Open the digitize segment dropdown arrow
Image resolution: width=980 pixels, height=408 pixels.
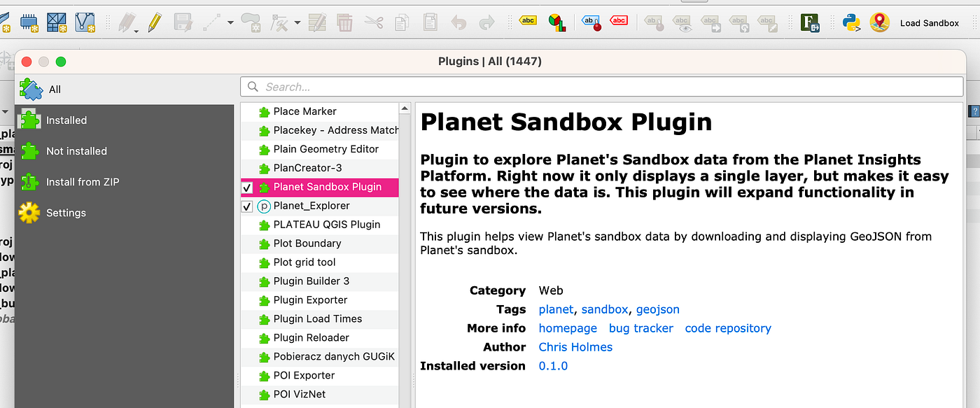point(230,22)
